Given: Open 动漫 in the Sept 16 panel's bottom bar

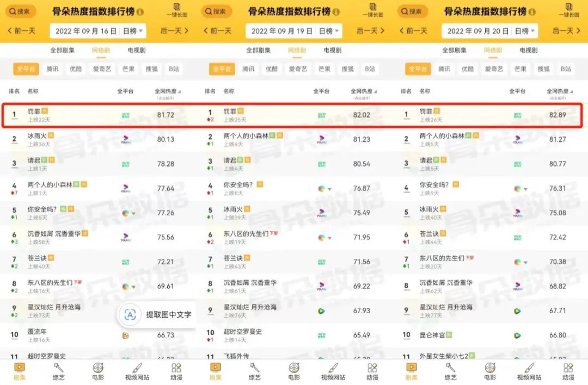Looking at the screenshot, I should (176, 371).
